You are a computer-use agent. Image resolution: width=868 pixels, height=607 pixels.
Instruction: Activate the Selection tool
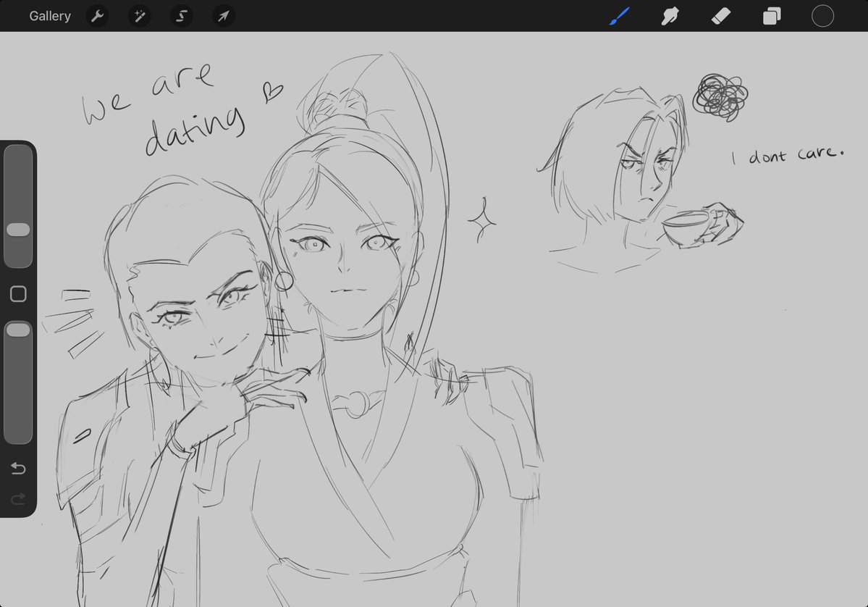click(x=182, y=16)
